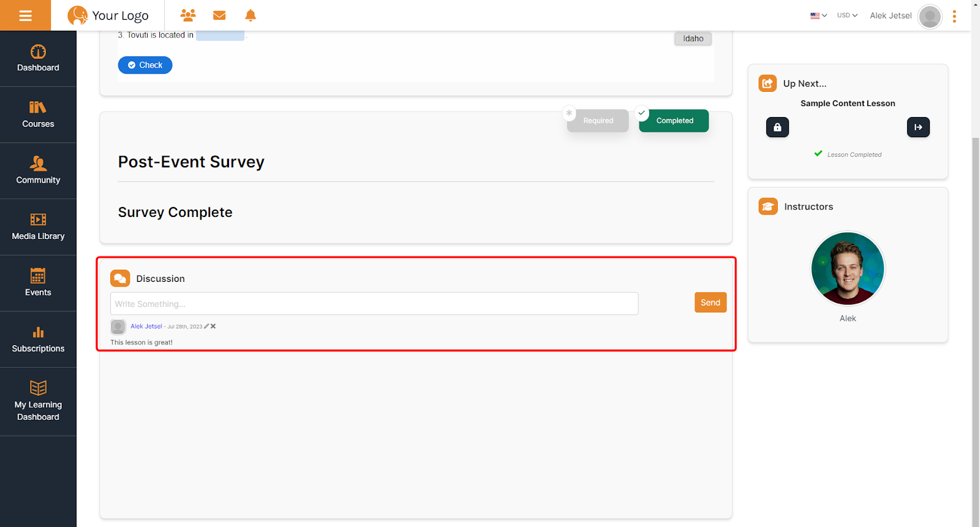This screenshot has height=527, width=980.
Task: Click the Your Logo home link
Action: [108, 15]
